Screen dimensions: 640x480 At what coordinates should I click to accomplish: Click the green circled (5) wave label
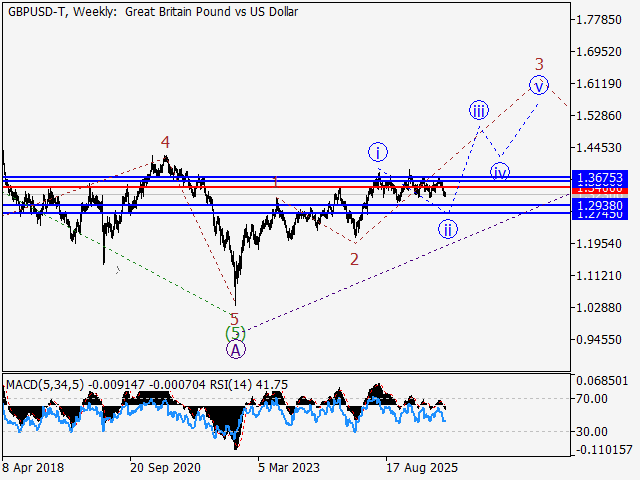236,333
